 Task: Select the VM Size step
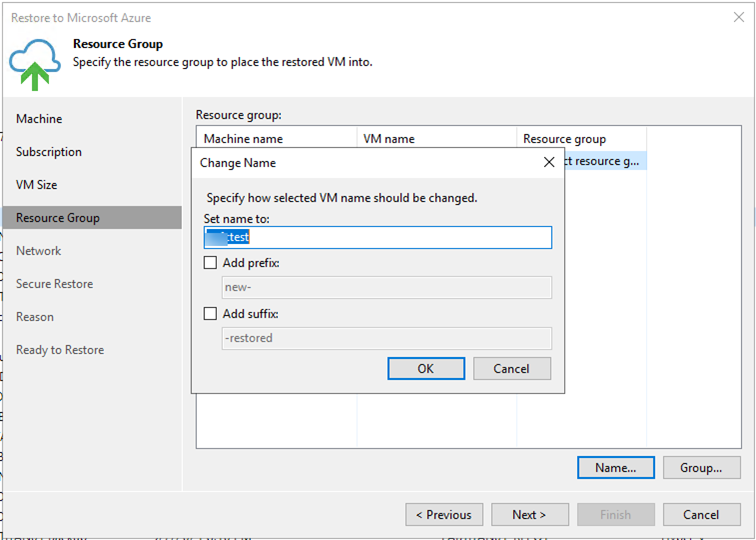(x=37, y=185)
